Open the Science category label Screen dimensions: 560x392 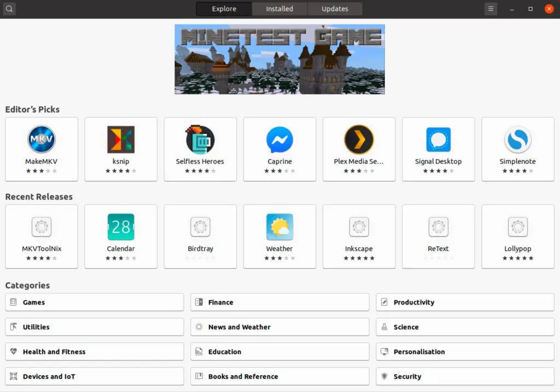point(406,327)
